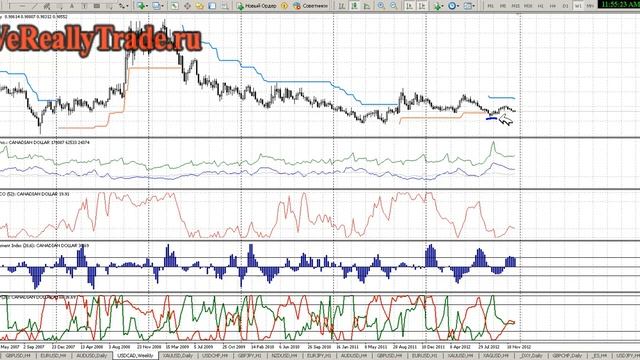Image resolution: width=640 pixels, height=360 pixels.
Task: Click the Profiles icon
Action: click(x=156, y=6)
